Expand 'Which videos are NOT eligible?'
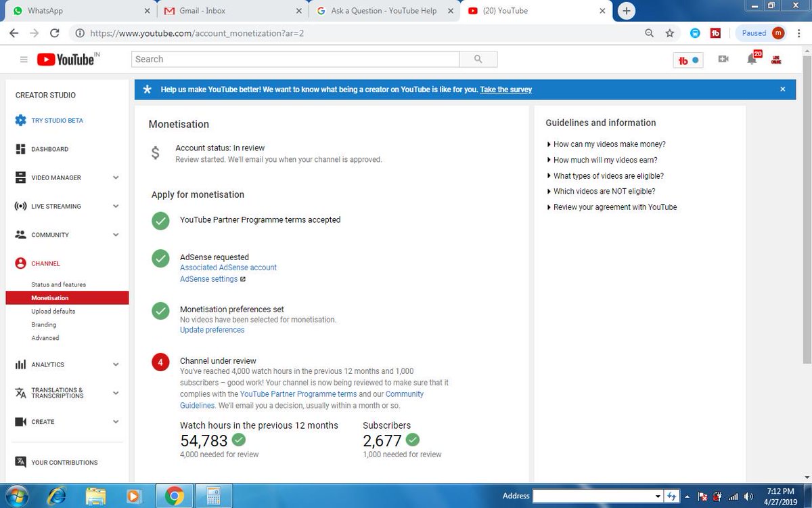812x508 pixels. click(x=600, y=192)
